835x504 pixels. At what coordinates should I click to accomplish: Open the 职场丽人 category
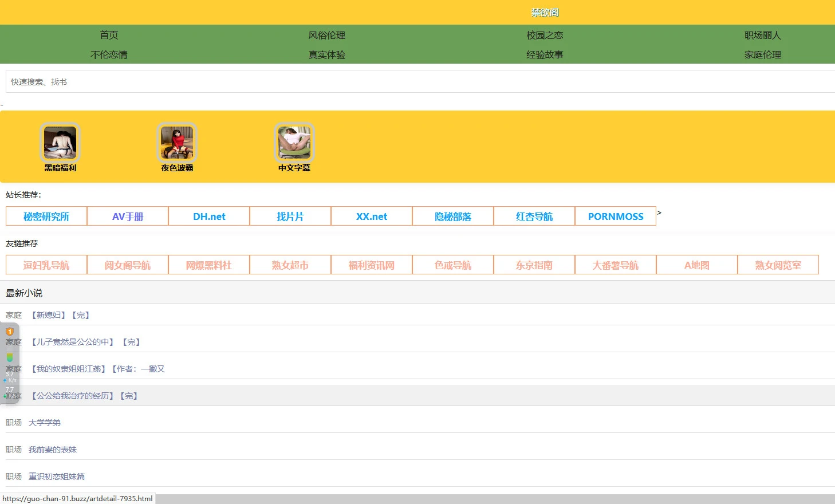pos(762,35)
